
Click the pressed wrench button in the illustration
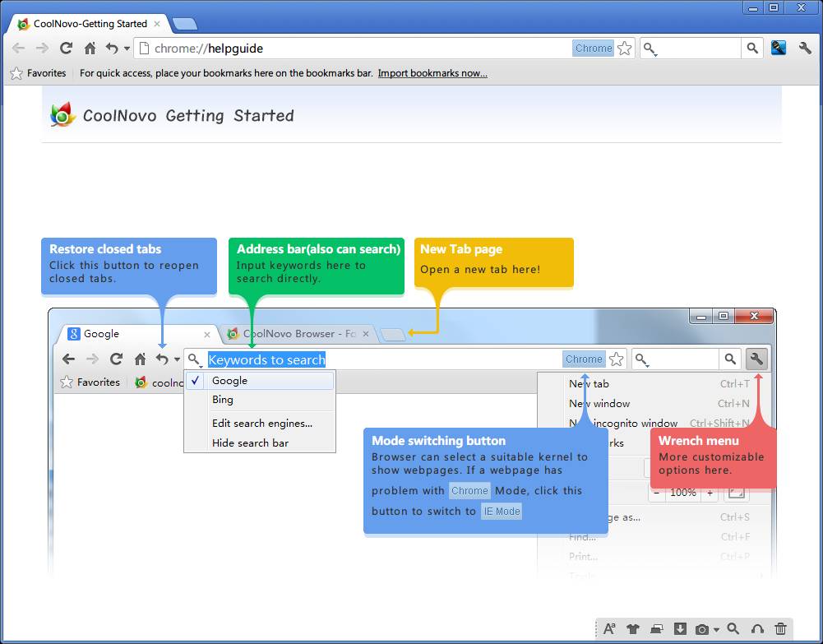pos(756,359)
